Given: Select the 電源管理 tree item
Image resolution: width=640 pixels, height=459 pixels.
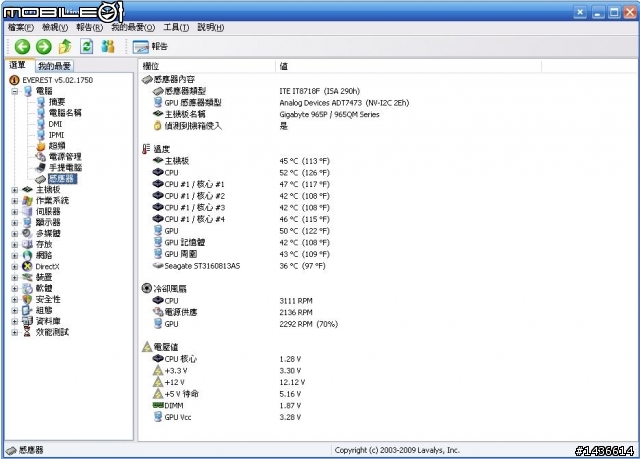Looking at the screenshot, I should [x=65, y=157].
